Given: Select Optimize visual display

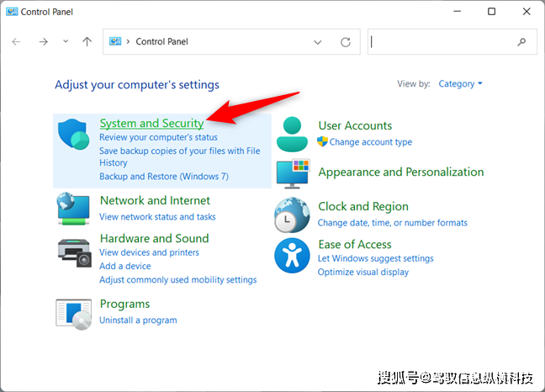Looking at the screenshot, I should (x=362, y=272).
